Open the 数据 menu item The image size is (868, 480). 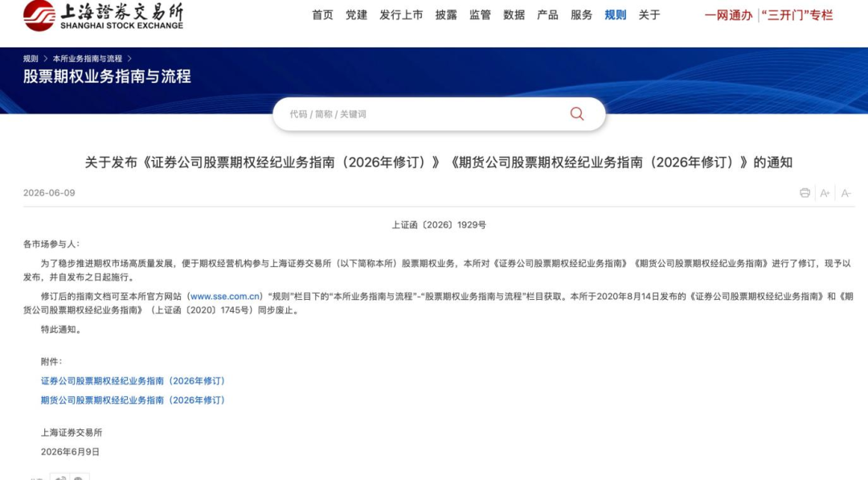514,15
